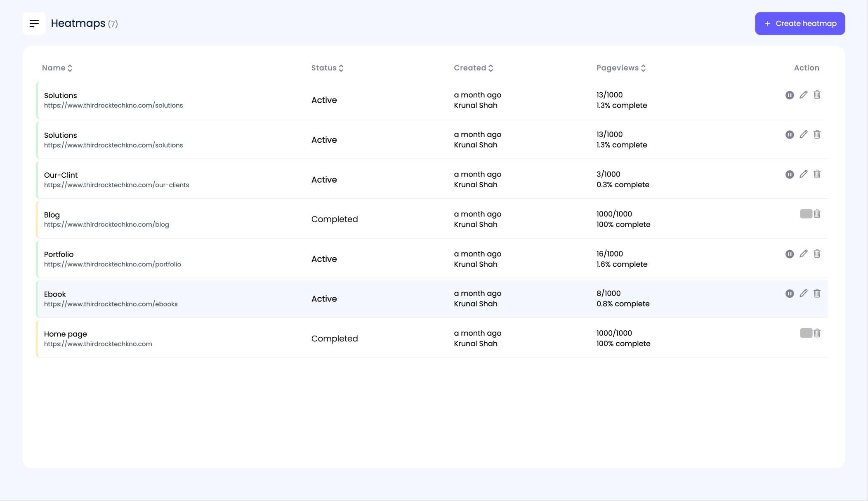Open the thirdrocktechkno.com/portfolio link
The height and width of the screenshot is (501, 868).
click(x=112, y=264)
